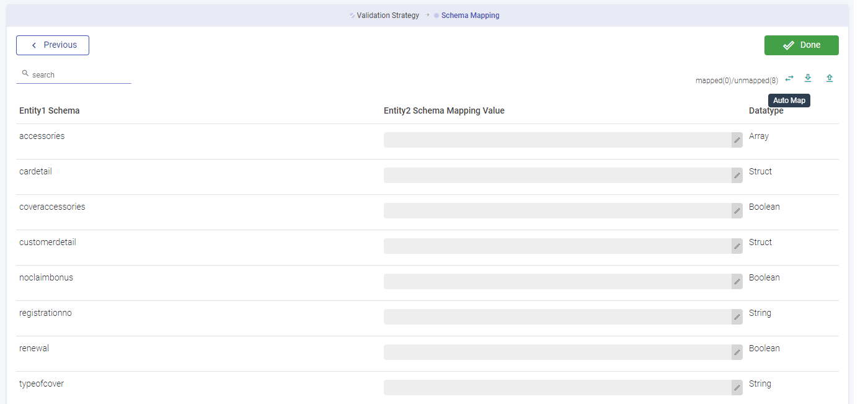
Task: Click the Array datatype of accessories
Action: (759, 136)
